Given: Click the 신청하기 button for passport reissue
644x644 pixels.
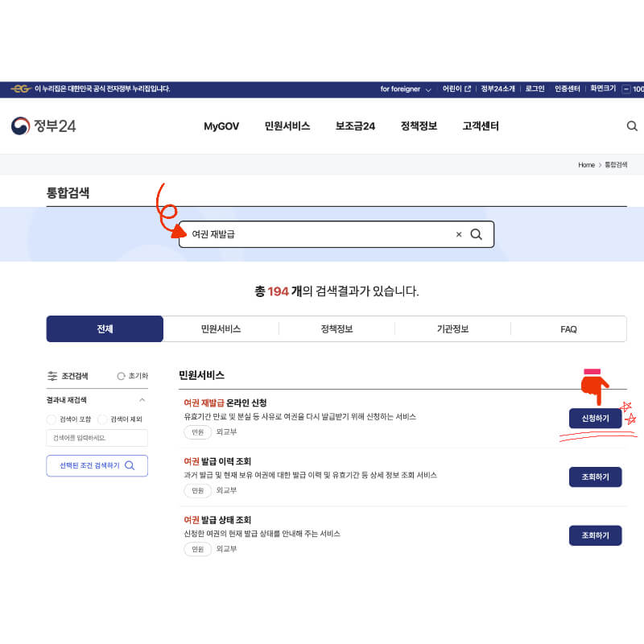Looking at the screenshot, I should [x=596, y=418].
